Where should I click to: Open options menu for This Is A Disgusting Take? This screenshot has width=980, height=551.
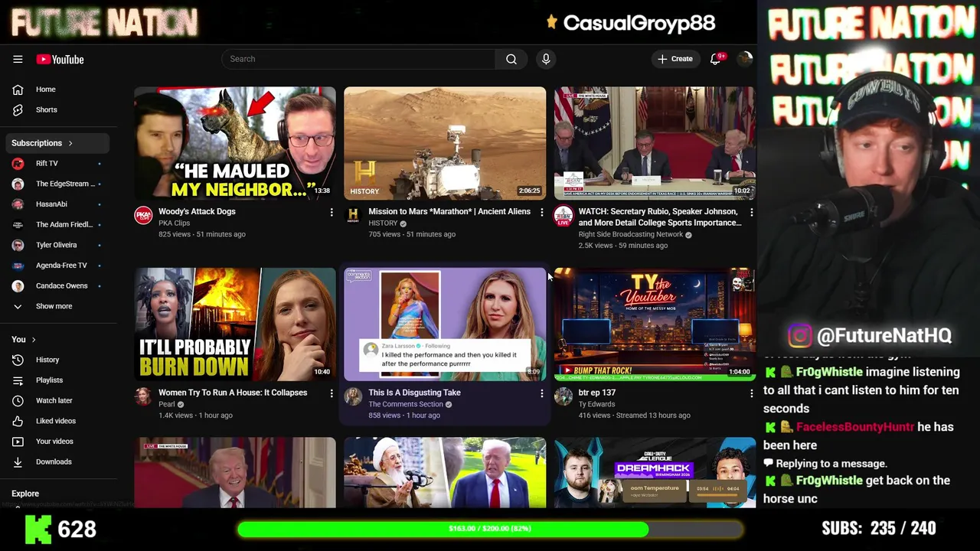point(541,393)
